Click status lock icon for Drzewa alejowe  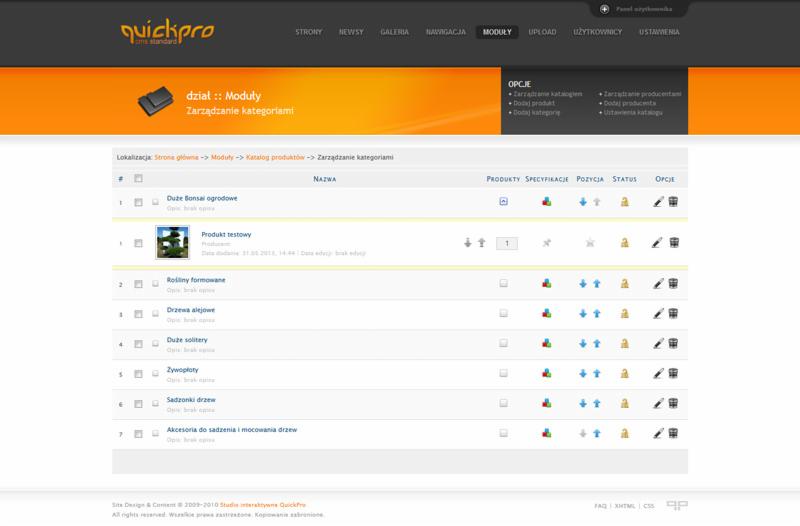tap(624, 314)
